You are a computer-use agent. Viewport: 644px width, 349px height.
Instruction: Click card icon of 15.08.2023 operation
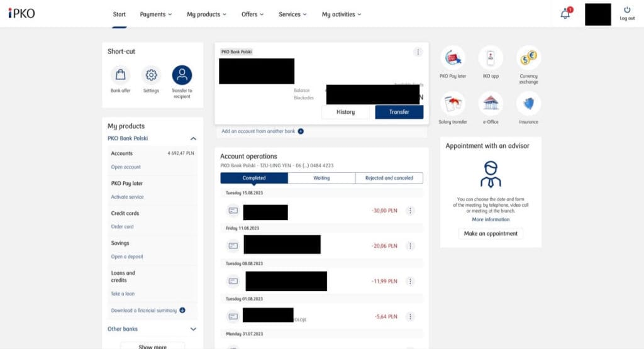tap(233, 211)
